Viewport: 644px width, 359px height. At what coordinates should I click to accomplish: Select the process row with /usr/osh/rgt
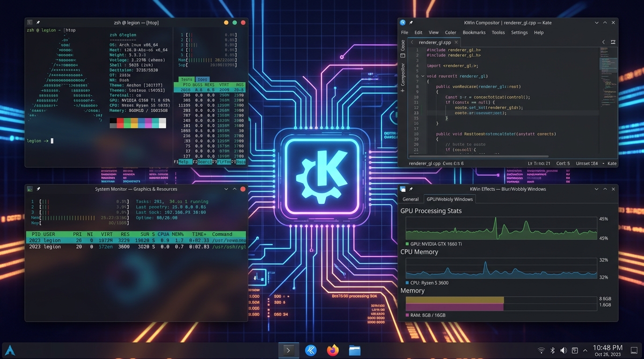click(x=136, y=246)
